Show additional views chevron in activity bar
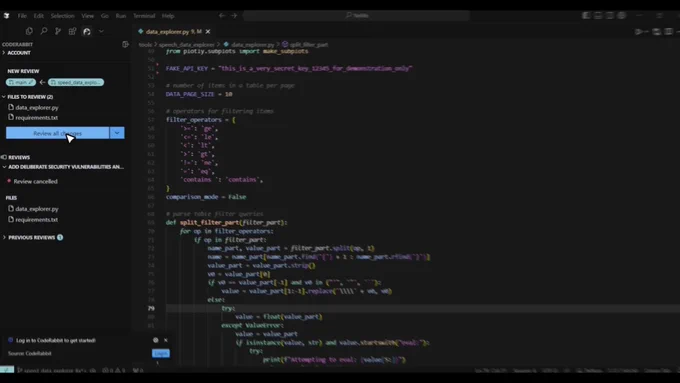 pos(101,31)
